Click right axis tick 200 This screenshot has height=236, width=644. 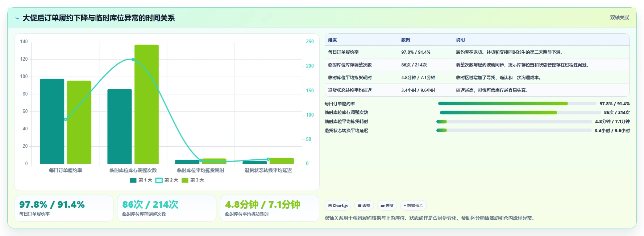tap(310, 66)
